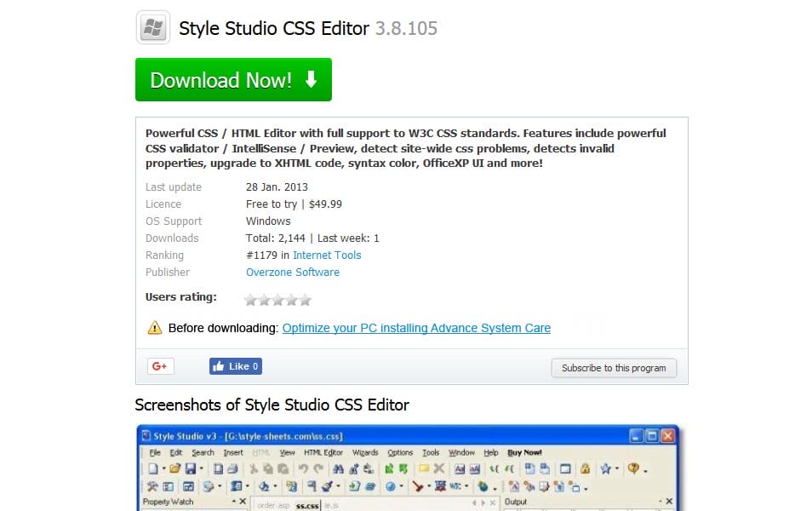Viewport: 812px width, 511px height.
Task: Rate the program with the first star
Action: pos(250,300)
